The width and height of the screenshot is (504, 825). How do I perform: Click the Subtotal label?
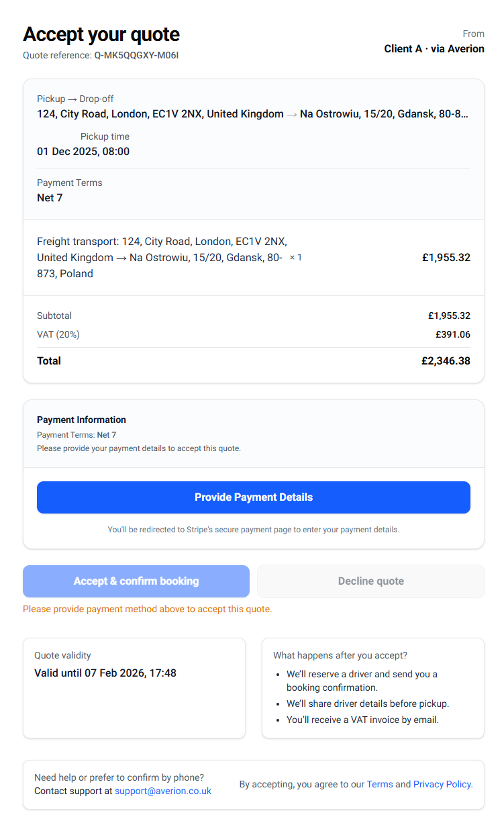[x=54, y=316]
